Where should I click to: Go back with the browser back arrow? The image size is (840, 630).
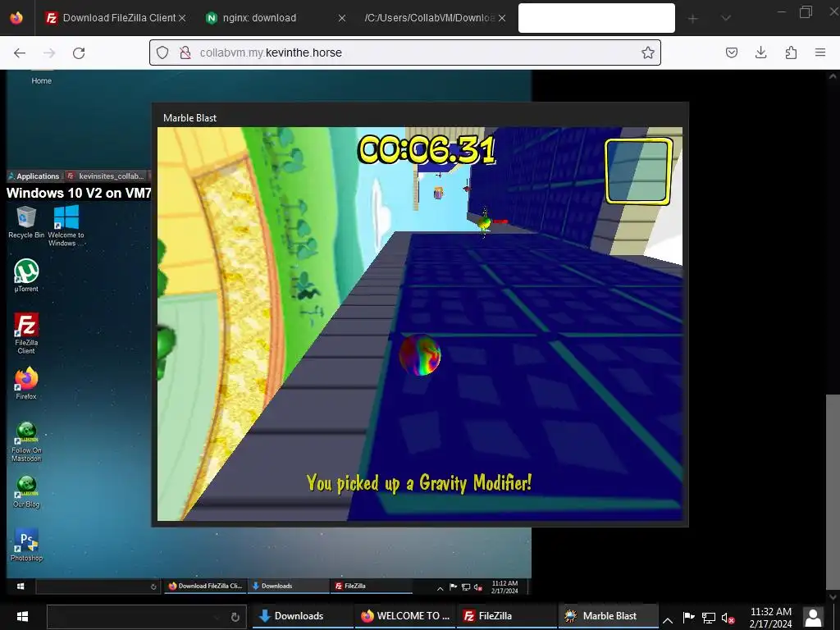pos(20,52)
